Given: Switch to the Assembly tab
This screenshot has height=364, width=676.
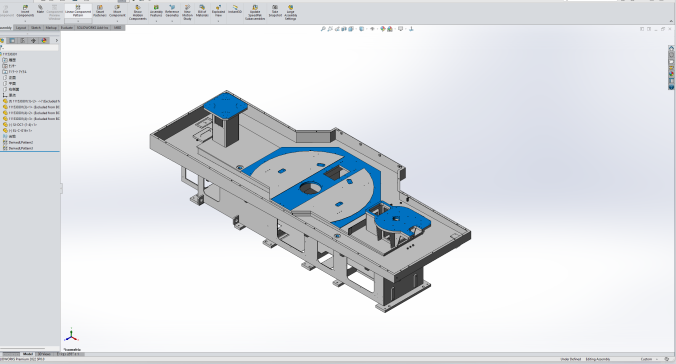Looking at the screenshot, I should (6, 28).
